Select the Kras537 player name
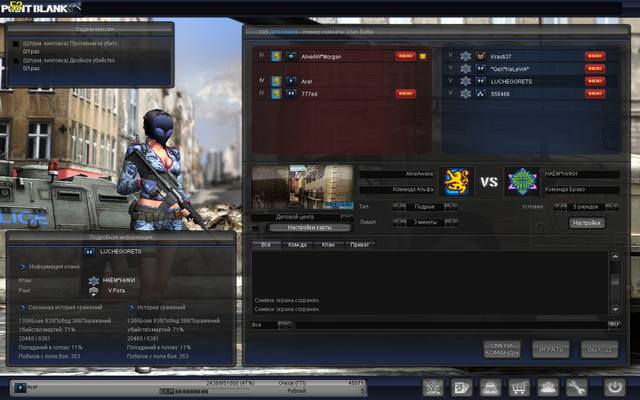 (501, 57)
